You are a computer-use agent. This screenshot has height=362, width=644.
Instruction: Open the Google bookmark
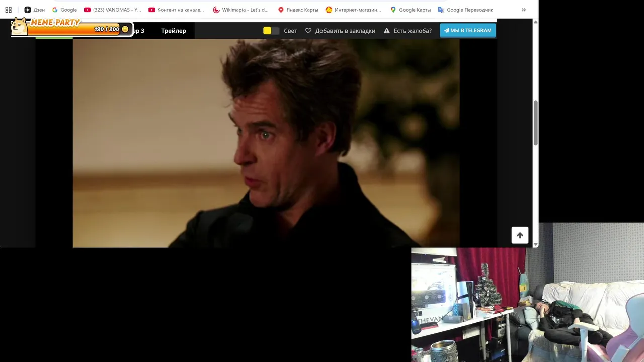point(64,10)
